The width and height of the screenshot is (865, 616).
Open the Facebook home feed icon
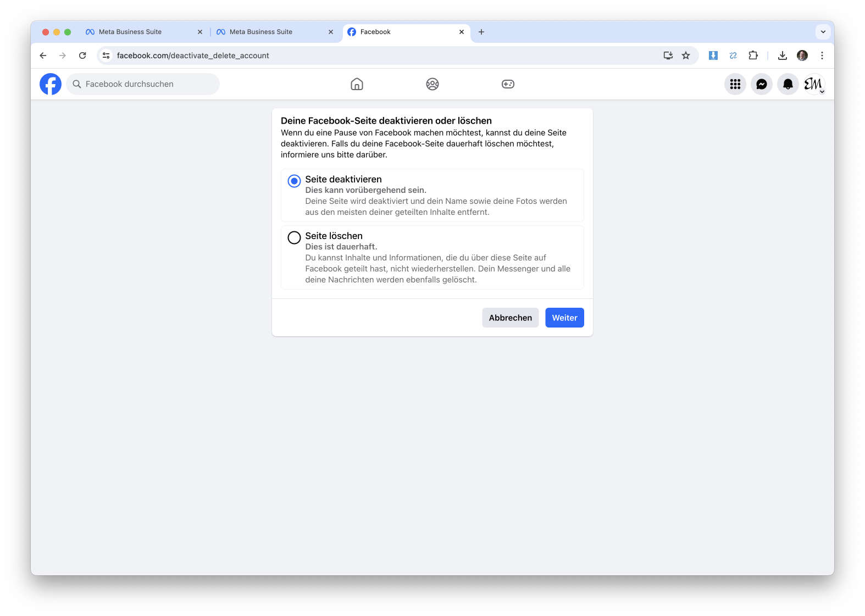tap(357, 84)
